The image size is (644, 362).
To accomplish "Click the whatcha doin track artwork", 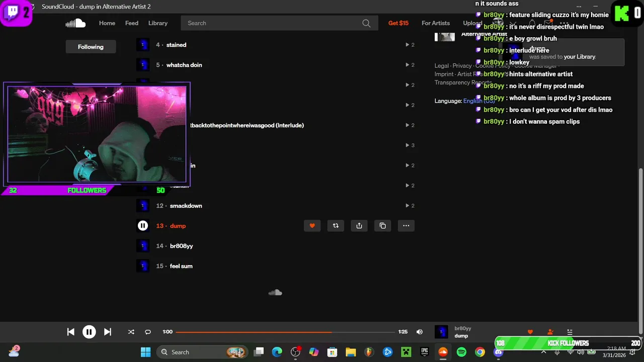I will (143, 65).
